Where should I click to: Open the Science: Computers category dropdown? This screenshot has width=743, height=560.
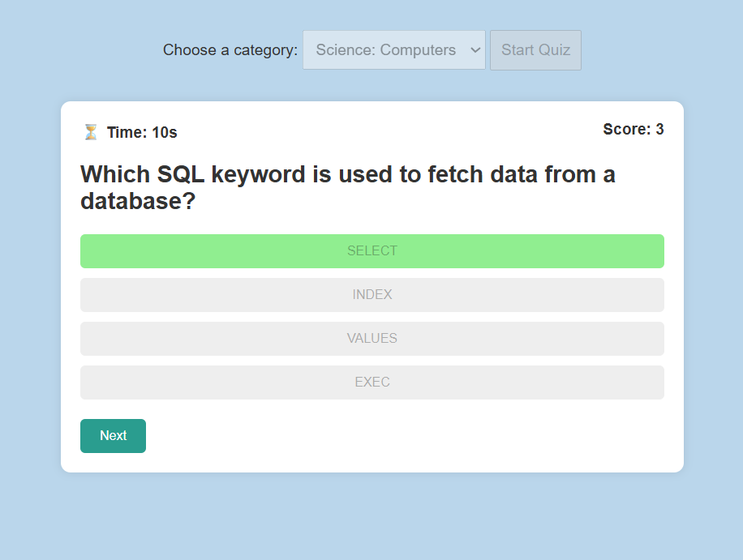pos(393,50)
